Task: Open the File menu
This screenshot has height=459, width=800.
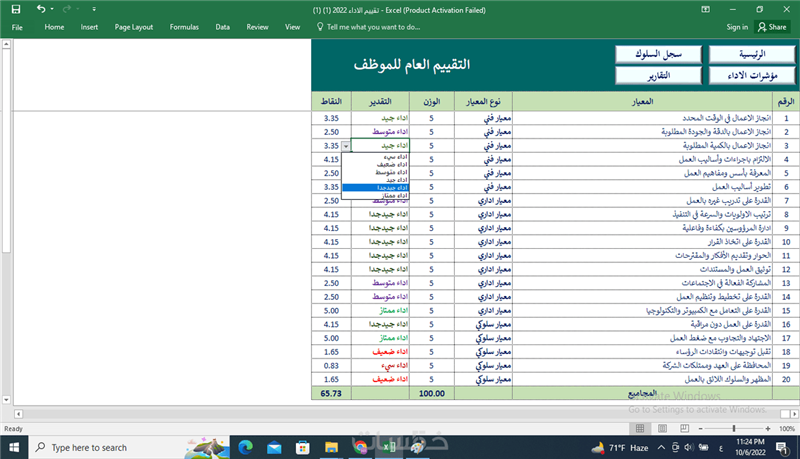Action: 17,27
